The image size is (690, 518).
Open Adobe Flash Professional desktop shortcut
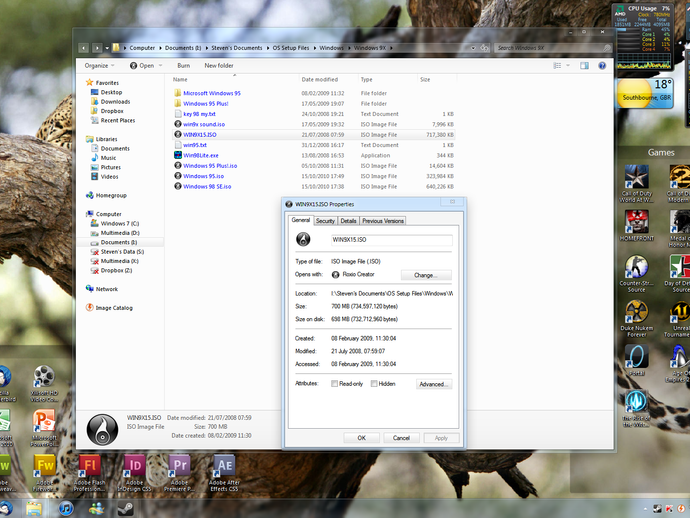pyautogui.click(x=89, y=473)
